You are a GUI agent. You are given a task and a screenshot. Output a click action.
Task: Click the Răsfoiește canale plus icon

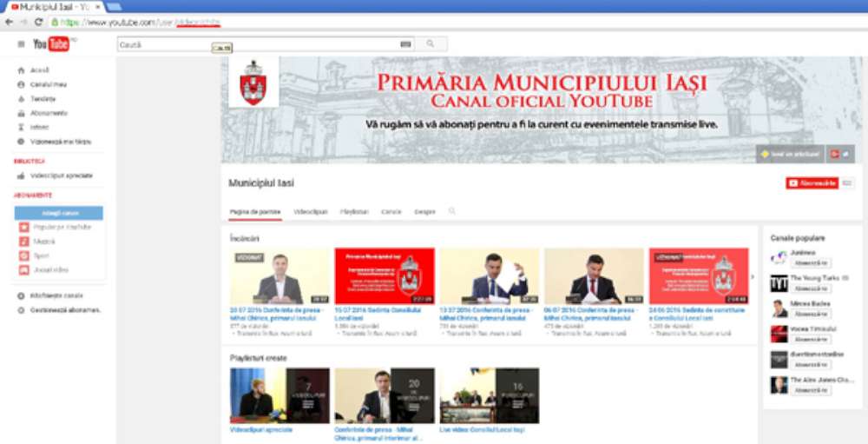click(21, 296)
